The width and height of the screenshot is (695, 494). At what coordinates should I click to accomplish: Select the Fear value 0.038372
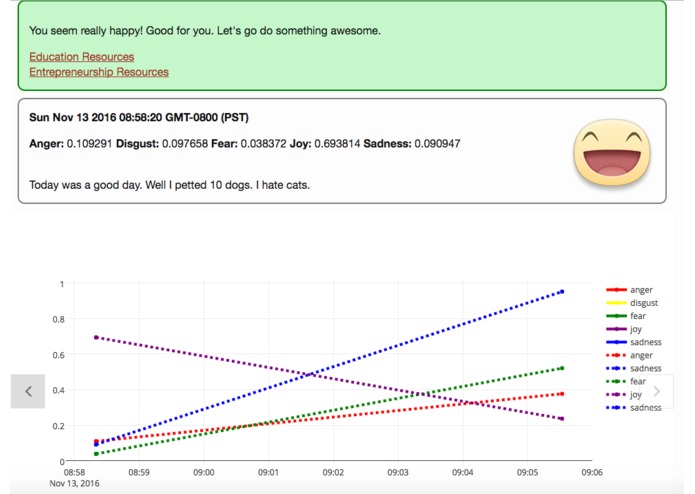[x=263, y=144]
